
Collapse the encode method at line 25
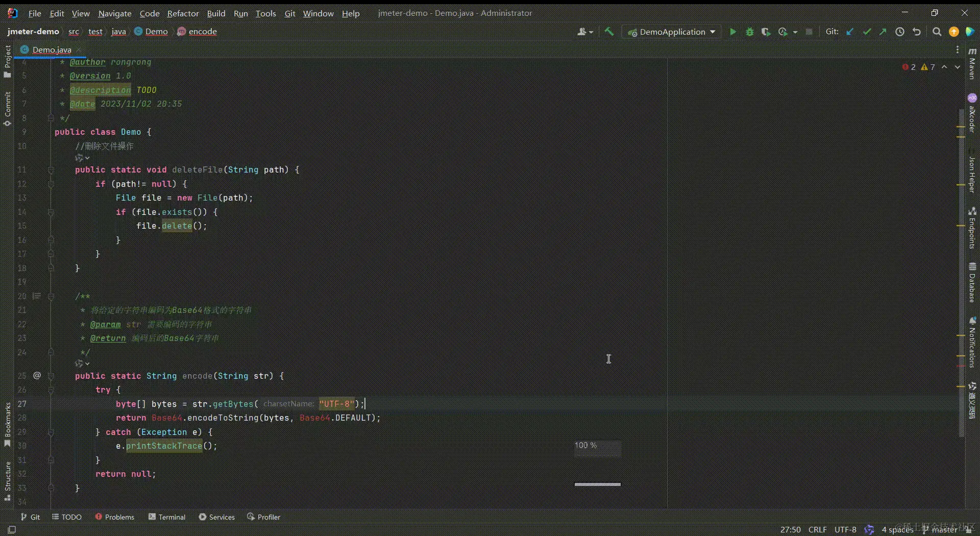point(51,376)
